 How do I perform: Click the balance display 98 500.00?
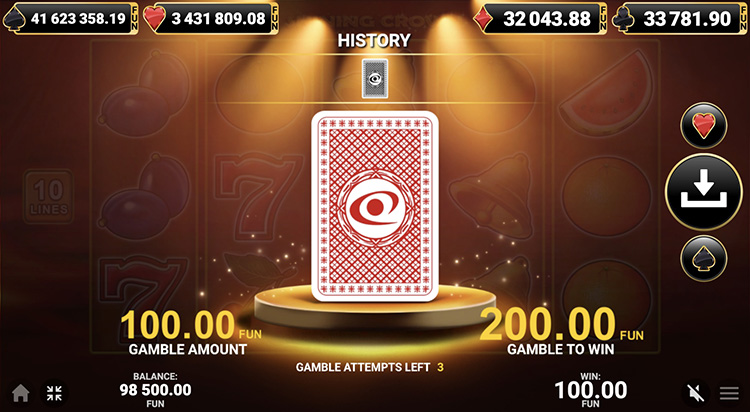(x=155, y=390)
